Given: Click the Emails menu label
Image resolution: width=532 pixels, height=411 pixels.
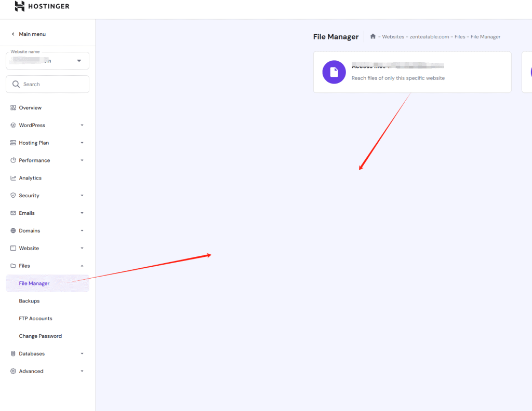Looking at the screenshot, I should [27, 213].
